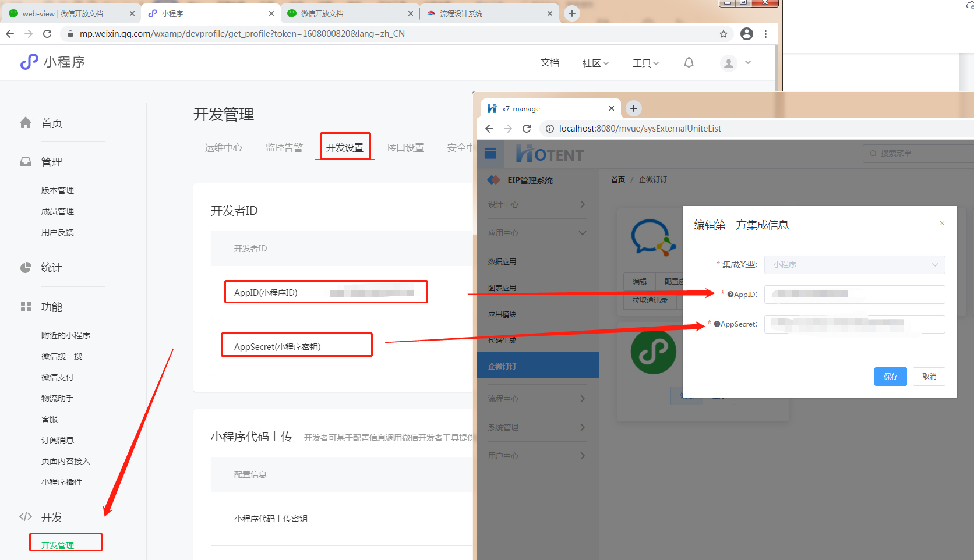
Task: Click the 开发 code icon in the sidebar
Action: pyautogui.click(x=26, y=516)
